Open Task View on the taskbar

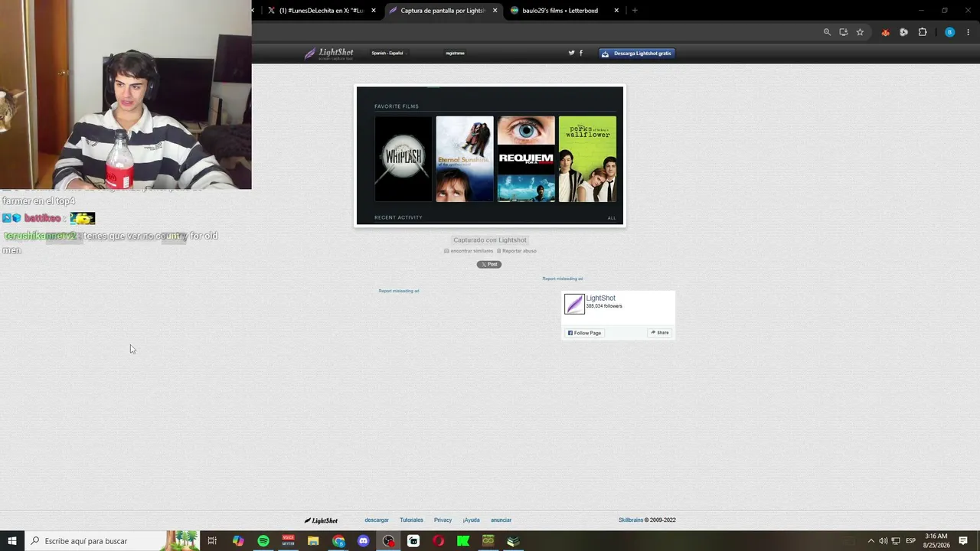tap(212, 541)
